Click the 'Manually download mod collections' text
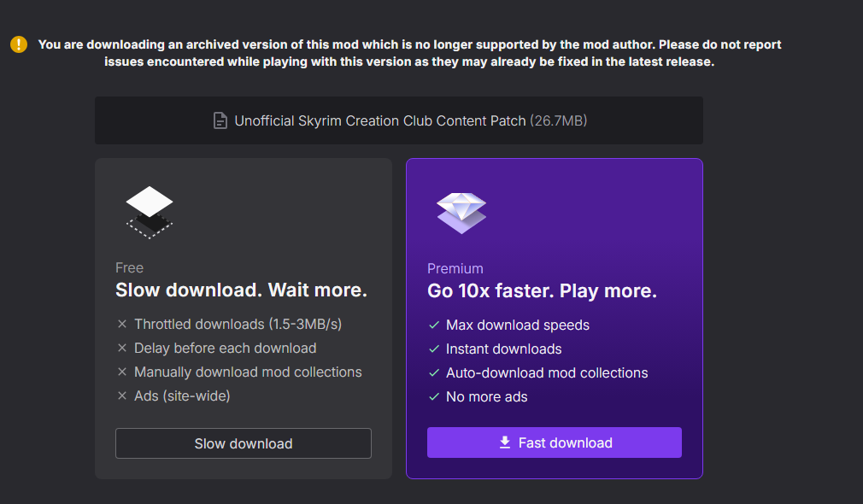 pyautogui.click(x=248, y=372)
